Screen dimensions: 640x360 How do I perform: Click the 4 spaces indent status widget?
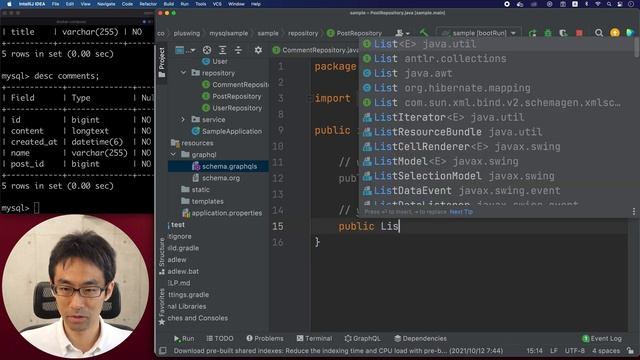[606, 351]
